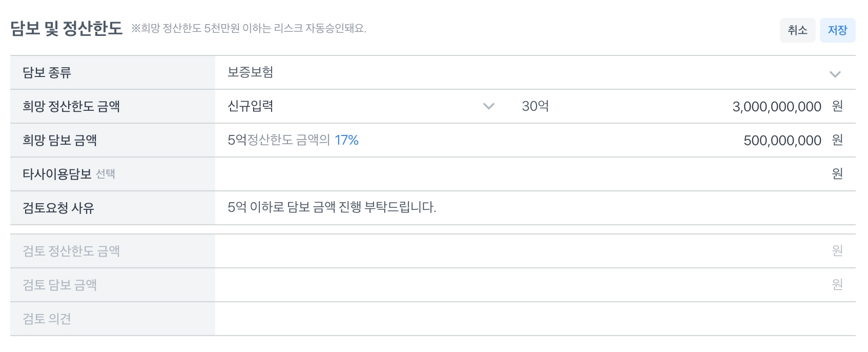This screenshot has height=352, width=868.
Task: Click the 검토요청 사유 text field
Action: point(533,208)
